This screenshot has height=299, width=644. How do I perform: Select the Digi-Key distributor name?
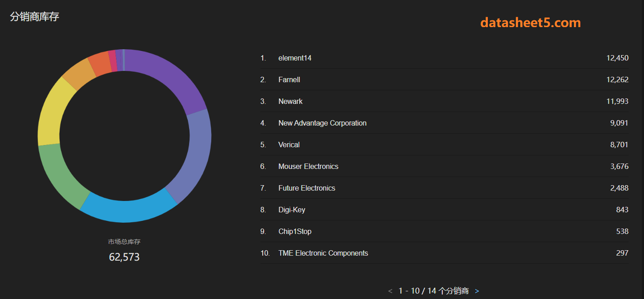[x=292, y=210]
